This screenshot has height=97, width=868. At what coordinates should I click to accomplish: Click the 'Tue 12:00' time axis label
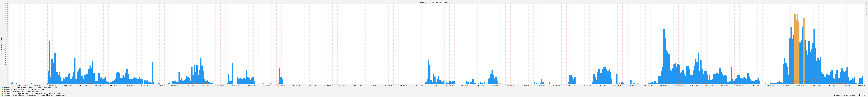pyautogui.click(x=801, y=85)
